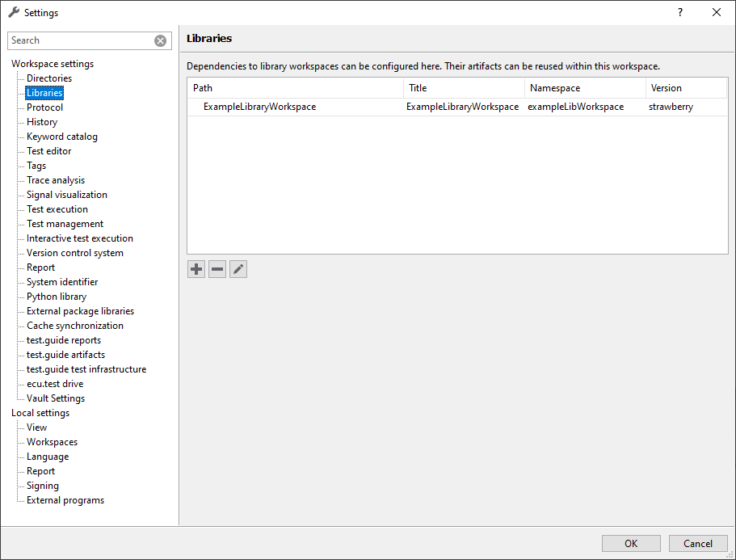
Task: Open Version control system settings
Action: click(75, 253)
